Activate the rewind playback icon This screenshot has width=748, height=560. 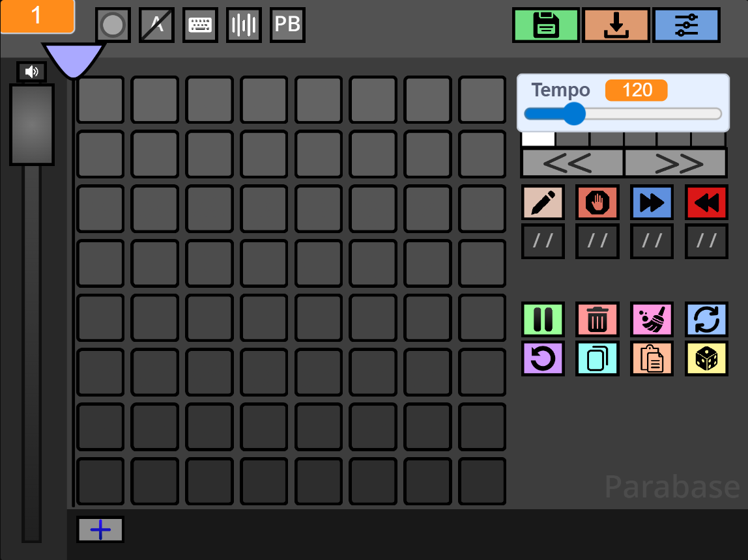click(706, 202)
